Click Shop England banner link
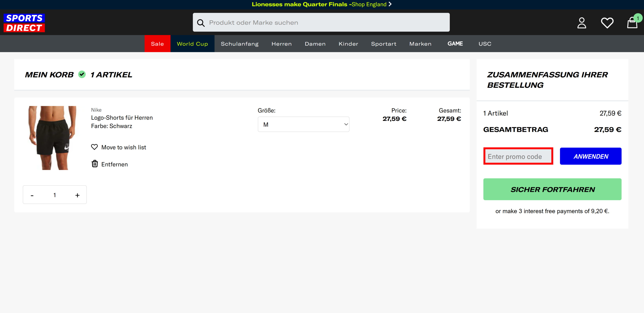The height and width of the screenshot is (313, 644). tap(369, 4)
